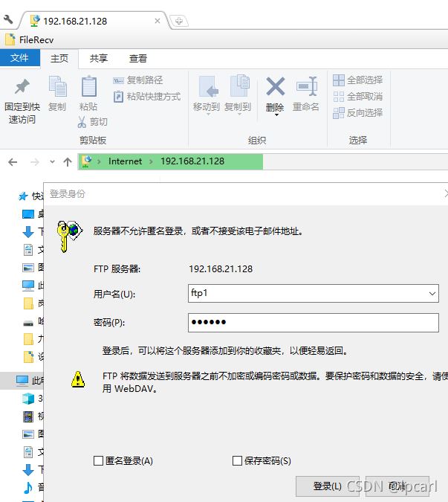The height and width of the screenshot is (502, 448).
Task: Open the 文件 ribbon menu
Action: [20, 58]
